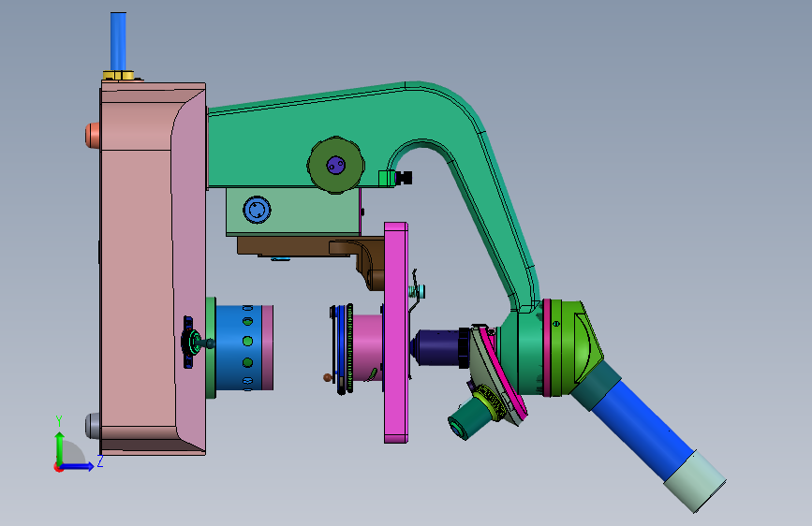
Task: Select the long blue angled tube
Action: pos(643,430)
